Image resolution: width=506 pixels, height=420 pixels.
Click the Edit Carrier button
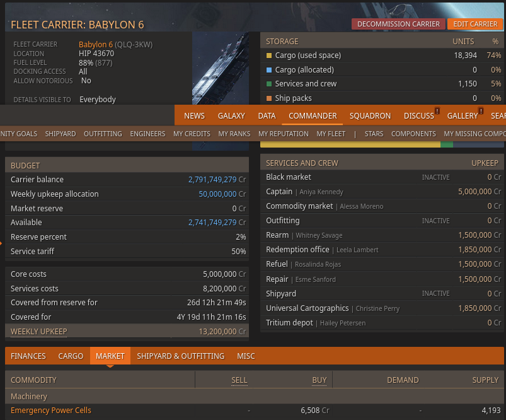pos(475,24)
